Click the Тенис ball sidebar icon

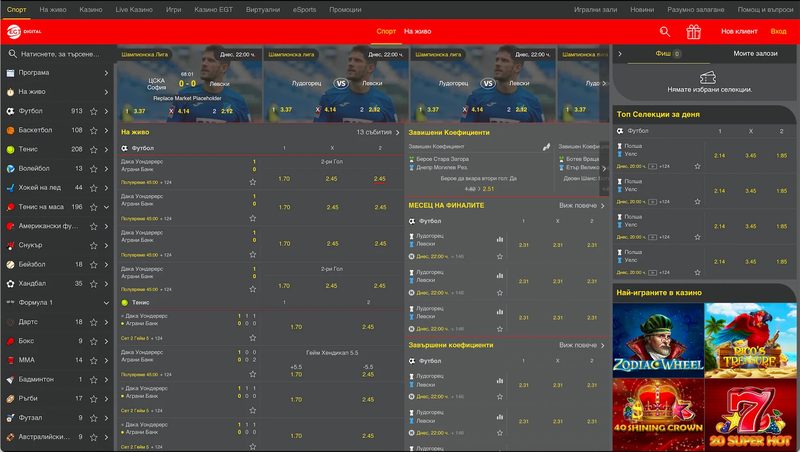pyautogui.click(x=10, y=149)
